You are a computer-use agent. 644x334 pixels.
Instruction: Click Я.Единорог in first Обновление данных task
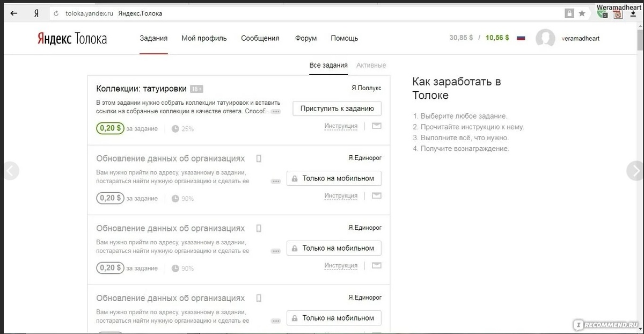pyautogui.click(x=365, y=158)
